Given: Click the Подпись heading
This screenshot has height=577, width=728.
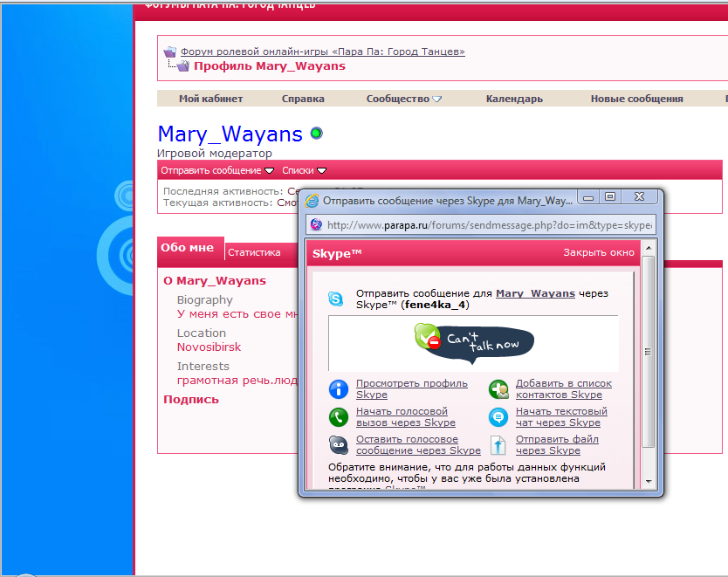Looking at the screenshot, I should [191, 400].
